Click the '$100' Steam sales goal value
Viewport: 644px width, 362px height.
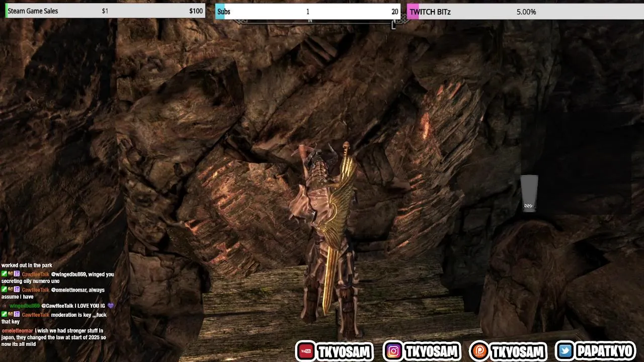coord(196,11)
